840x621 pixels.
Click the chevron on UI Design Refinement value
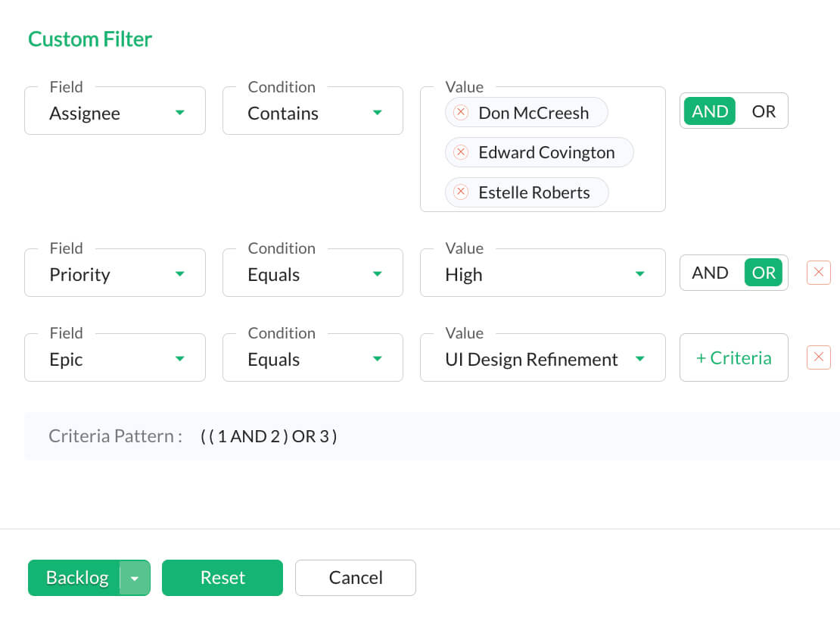click(641, 359)
